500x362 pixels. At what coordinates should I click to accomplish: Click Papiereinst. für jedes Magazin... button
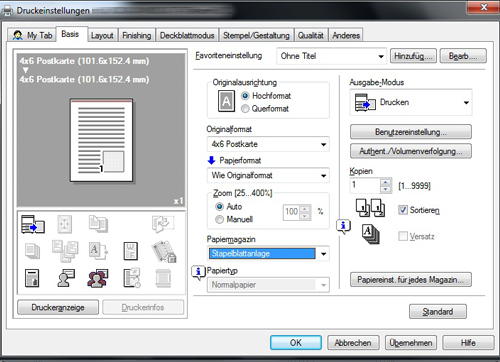(x=411, y=280)
